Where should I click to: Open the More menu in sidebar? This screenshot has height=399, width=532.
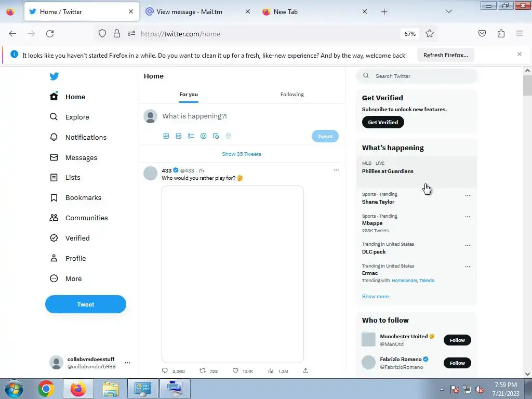pos(65,278)
